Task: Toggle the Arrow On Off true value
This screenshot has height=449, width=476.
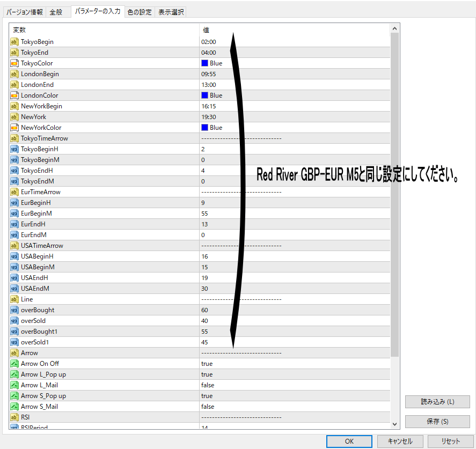Action: click(207, 364)
